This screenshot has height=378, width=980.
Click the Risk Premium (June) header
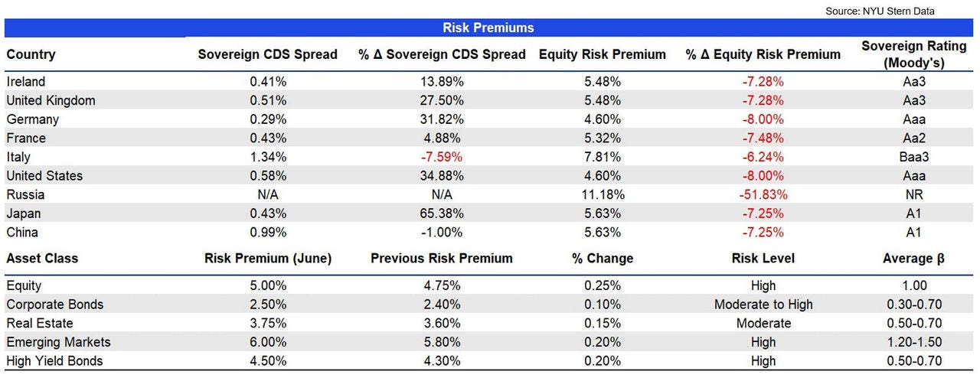[x=267, y=258]
